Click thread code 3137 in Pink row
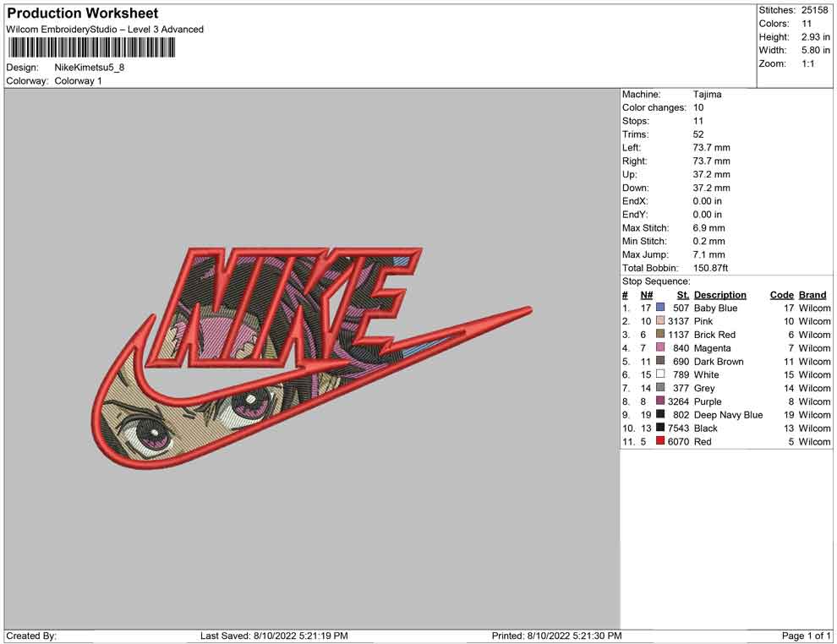This screenshot has height=644, width=837. coord(678,321)
